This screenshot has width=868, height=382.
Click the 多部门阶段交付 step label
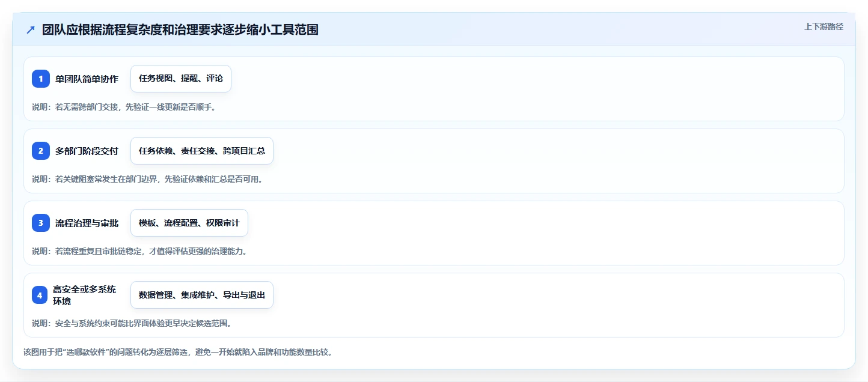[x=87, y=151]
